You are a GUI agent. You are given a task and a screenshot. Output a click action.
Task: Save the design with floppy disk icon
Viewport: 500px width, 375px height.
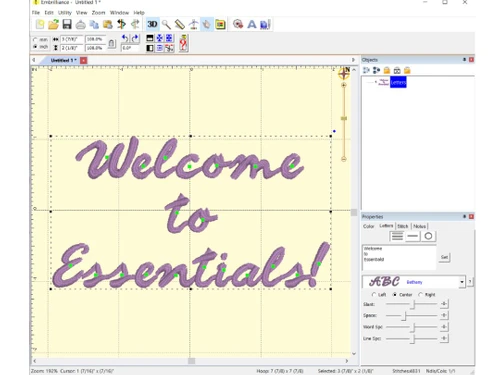tap(67, 24)
